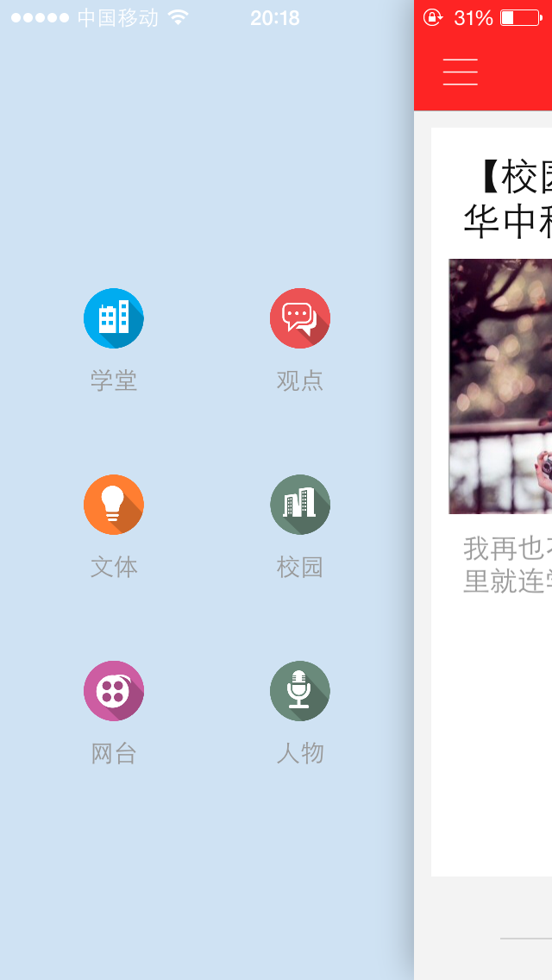
Task: Toggle the hamburger menu icon
Action: [x=461, y=72]
